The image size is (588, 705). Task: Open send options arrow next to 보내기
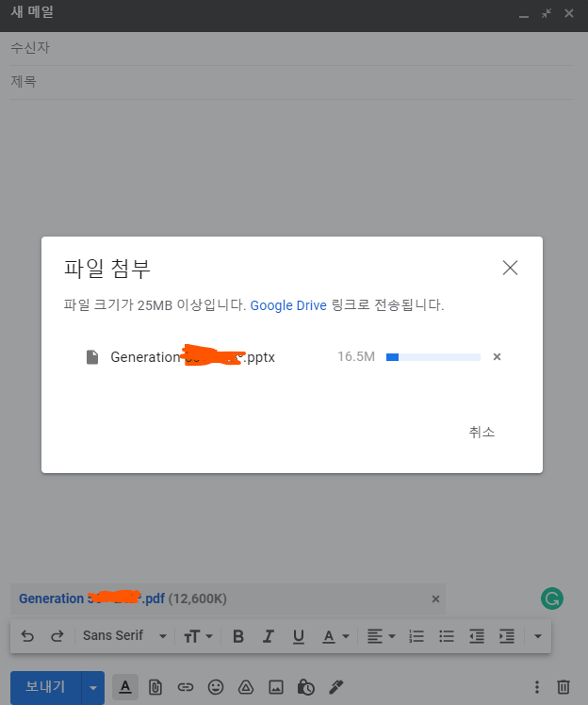[93, 687]
